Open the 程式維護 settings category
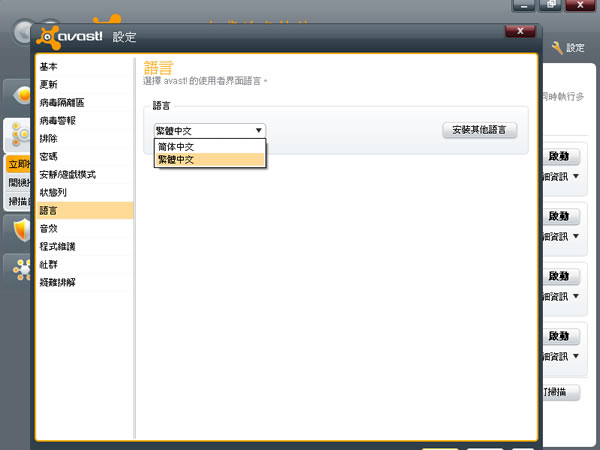The height and width of the screenshot is (450, 600). click(85, 246)
